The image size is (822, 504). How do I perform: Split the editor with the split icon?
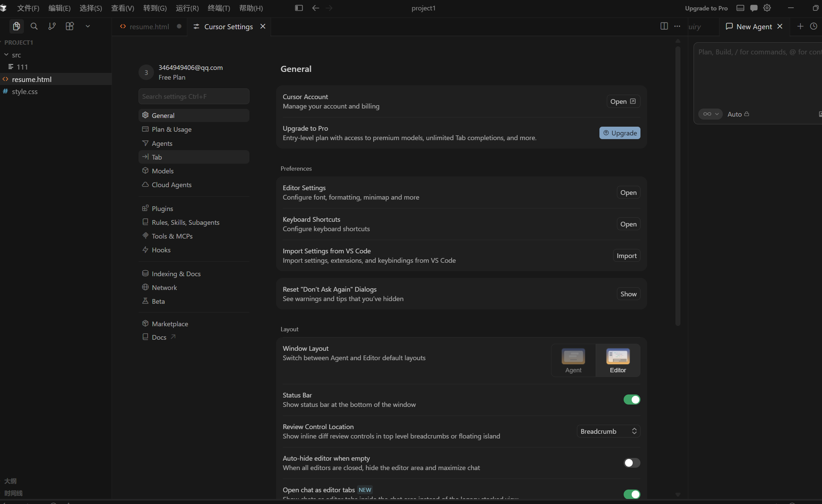pyautogui.click(x=664, y=26)
